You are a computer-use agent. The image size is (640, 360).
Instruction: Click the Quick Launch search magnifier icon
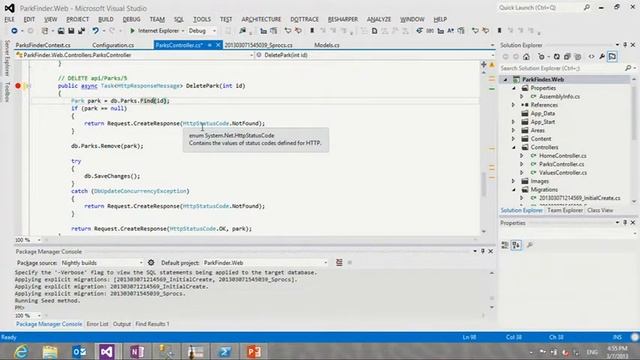587,7
